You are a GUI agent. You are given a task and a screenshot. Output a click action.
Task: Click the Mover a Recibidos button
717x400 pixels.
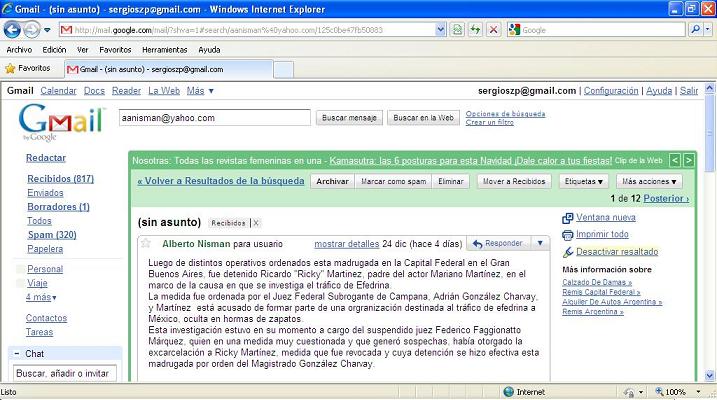pos(514,181)
